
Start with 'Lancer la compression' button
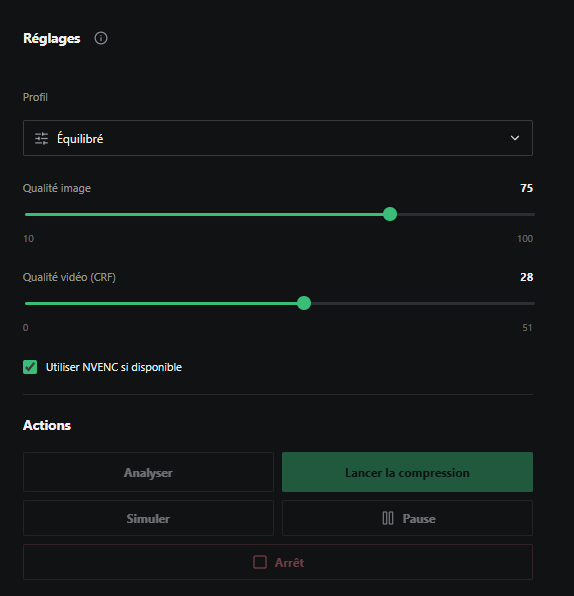point(408,472)
